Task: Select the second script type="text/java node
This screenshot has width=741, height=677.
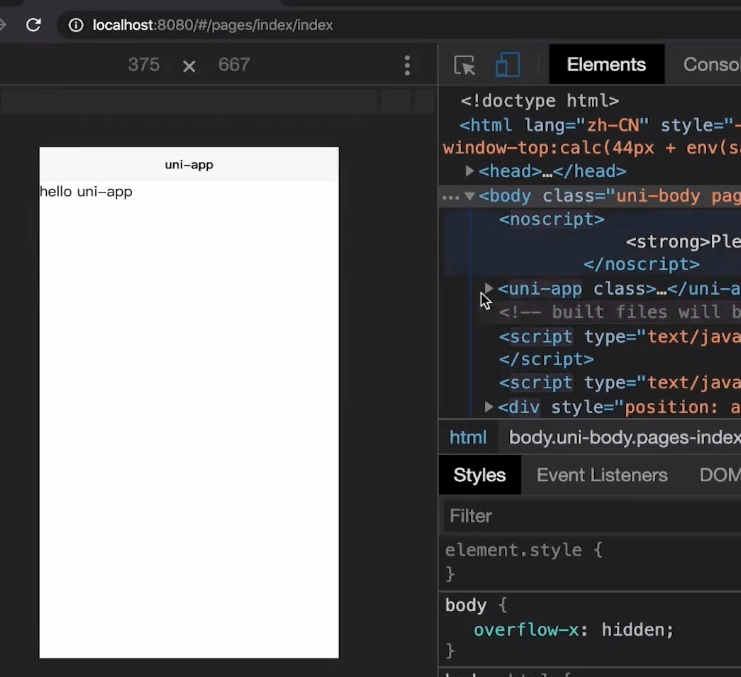Action: coord(620,382)
